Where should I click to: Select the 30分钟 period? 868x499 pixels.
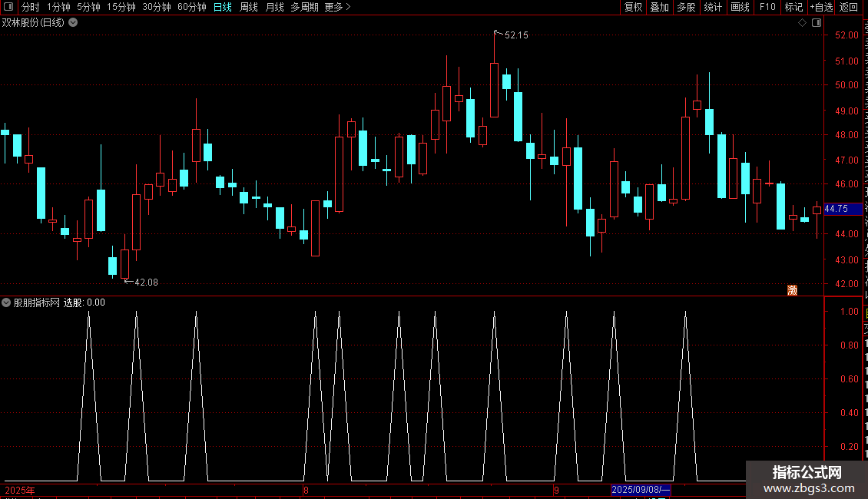157,7
